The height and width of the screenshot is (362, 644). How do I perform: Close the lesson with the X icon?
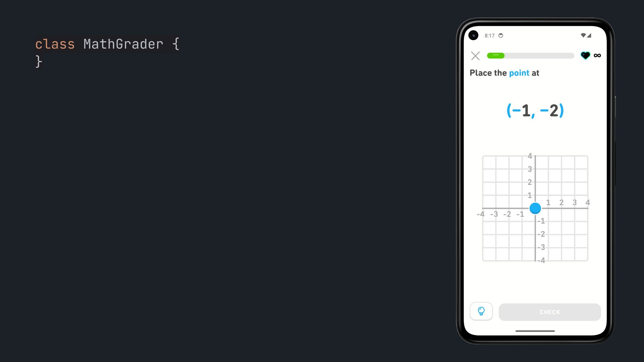pos(475,56)
